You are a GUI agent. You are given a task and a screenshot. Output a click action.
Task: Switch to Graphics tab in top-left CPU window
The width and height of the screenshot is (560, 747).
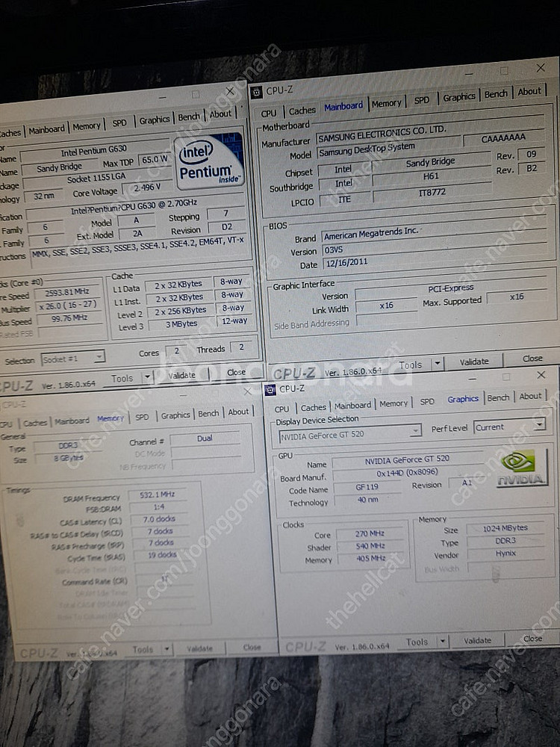click(155, 120)
